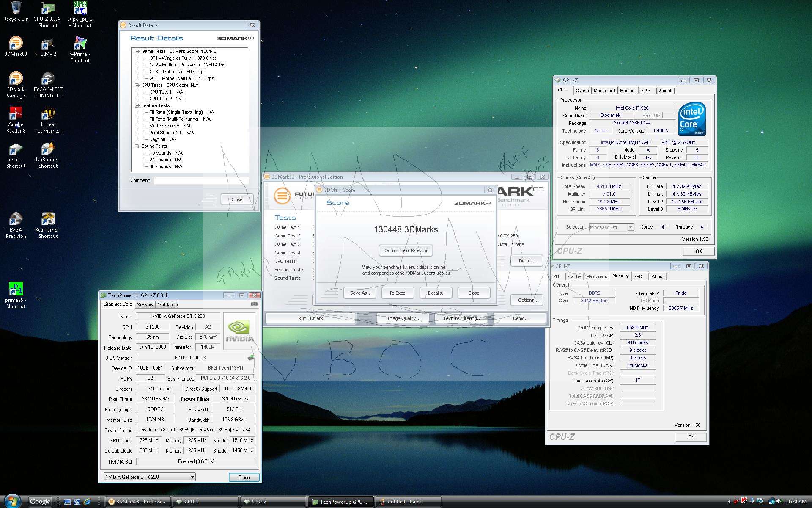Click 130448 3DMarks score text
This screenshot has width=812, height=508.
[x=406, y=229]
